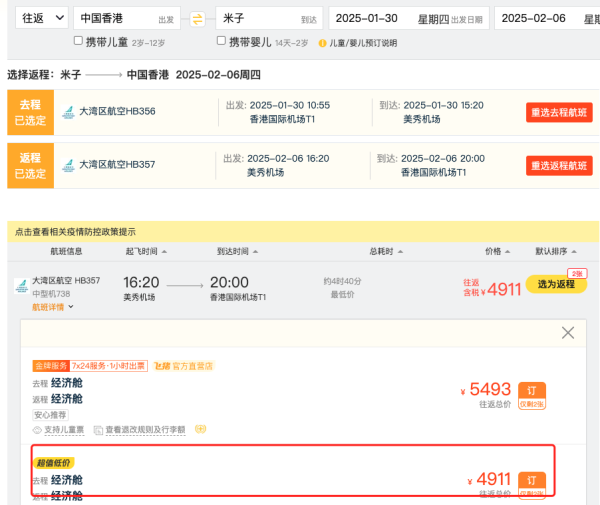This screenshot has height=505, width=600.
Task: Click the yellow badge icon after 行李额
Action: point(201,429)
